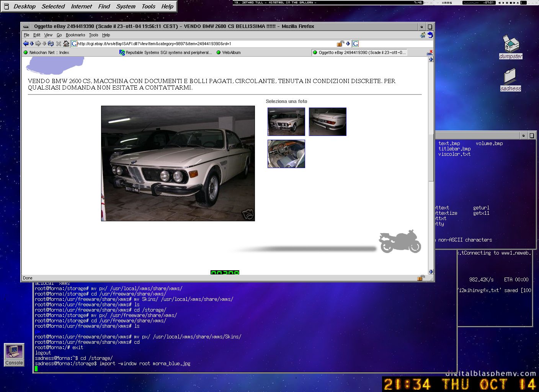Click camera enlarge icon on main photo

(248, 214)
